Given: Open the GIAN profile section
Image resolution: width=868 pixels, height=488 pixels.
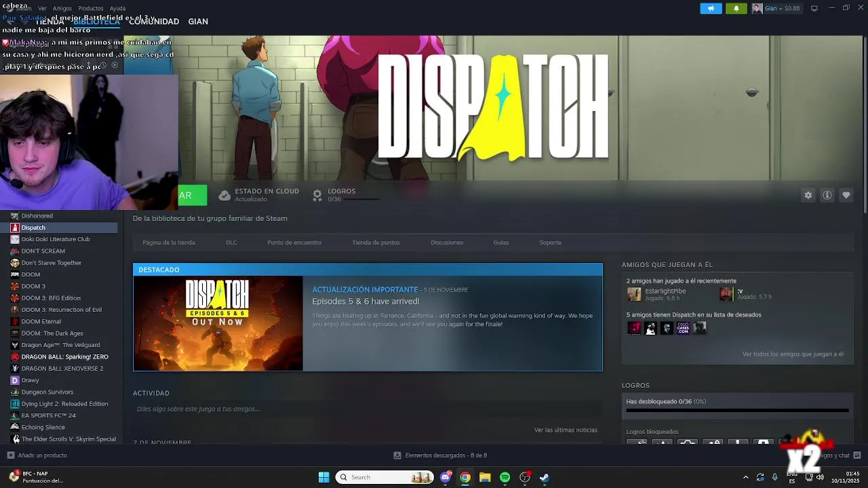Looking at the screenshot, I should [198, 22].
